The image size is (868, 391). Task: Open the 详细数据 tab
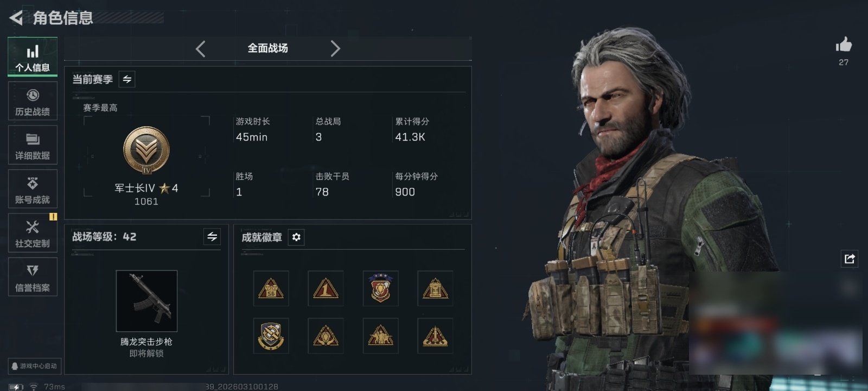(33, 145)
